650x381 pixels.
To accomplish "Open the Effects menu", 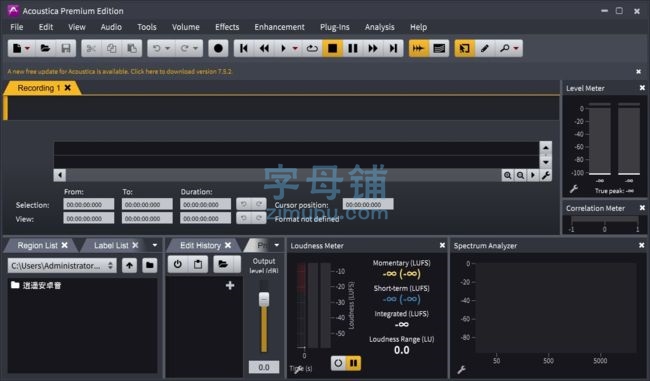I will click(x=227, y=27).
